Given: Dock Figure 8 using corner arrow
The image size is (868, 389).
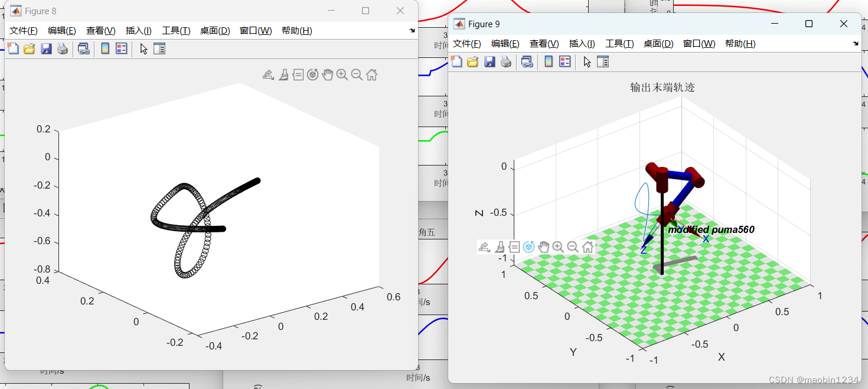Looking at the screenshot, I should tap(412, 31).
